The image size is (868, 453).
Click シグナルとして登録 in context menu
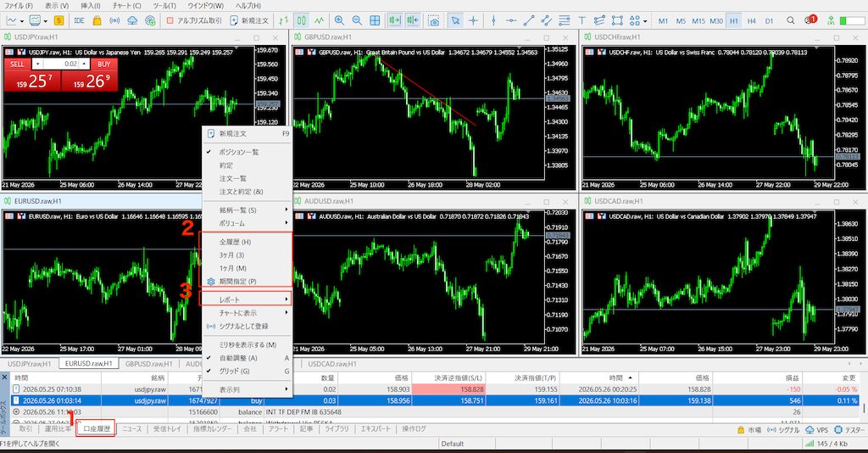coord(247,327)
